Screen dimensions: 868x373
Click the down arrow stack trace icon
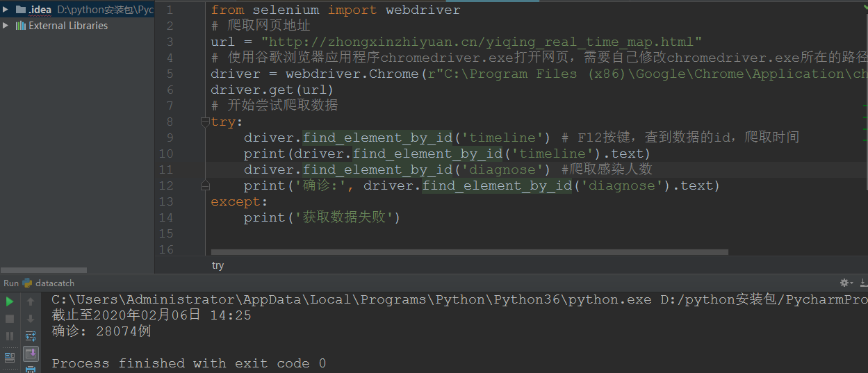31,319
